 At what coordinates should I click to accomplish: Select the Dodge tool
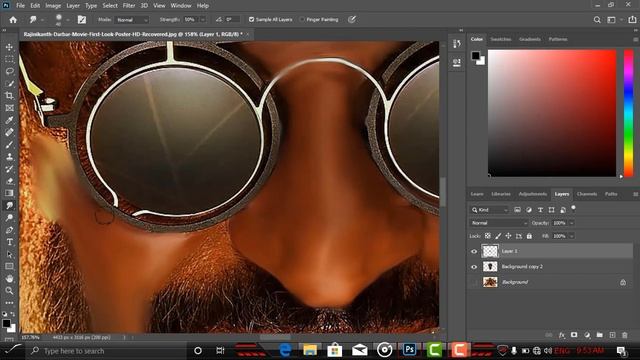coord(9,218)
